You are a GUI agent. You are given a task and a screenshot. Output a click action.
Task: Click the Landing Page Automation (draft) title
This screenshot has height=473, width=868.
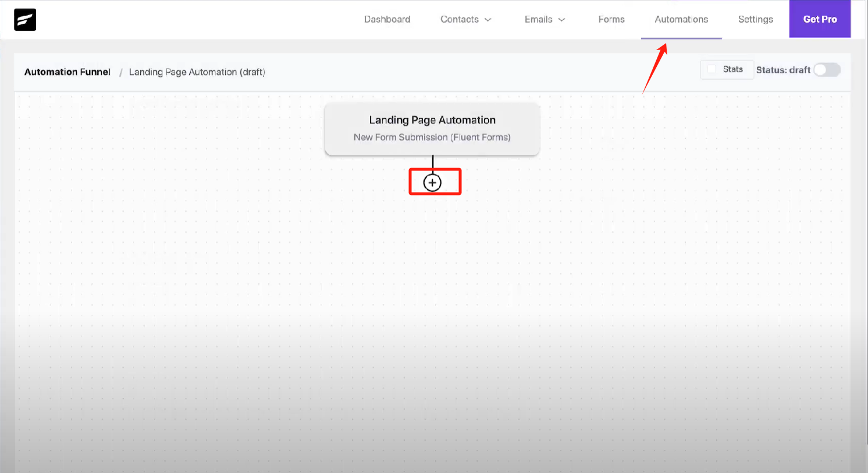[x=197, y=72]
